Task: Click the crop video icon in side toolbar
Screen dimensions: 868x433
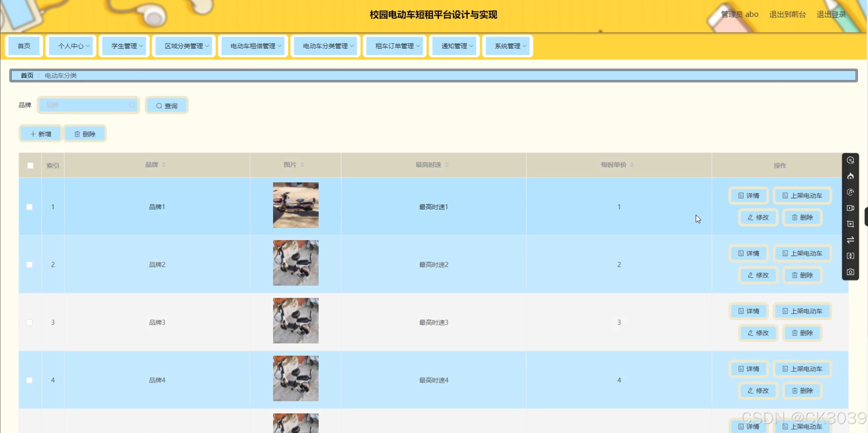Action: point(850,224)
